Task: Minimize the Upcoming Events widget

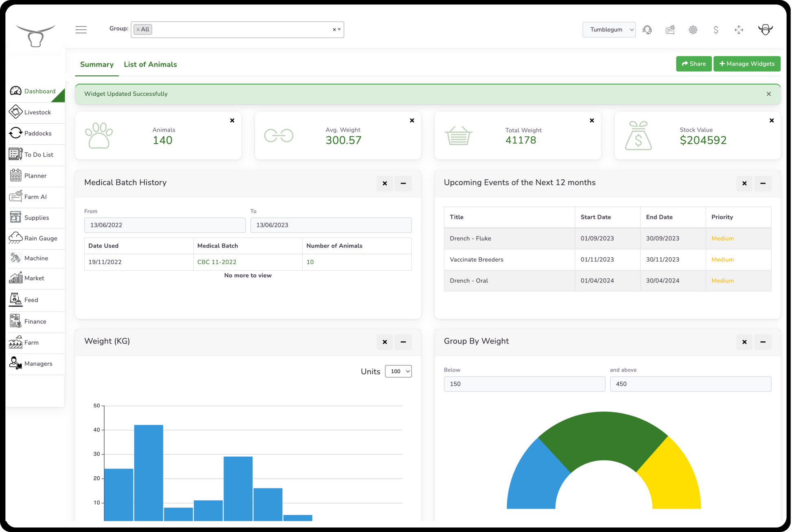Action: 763,183
